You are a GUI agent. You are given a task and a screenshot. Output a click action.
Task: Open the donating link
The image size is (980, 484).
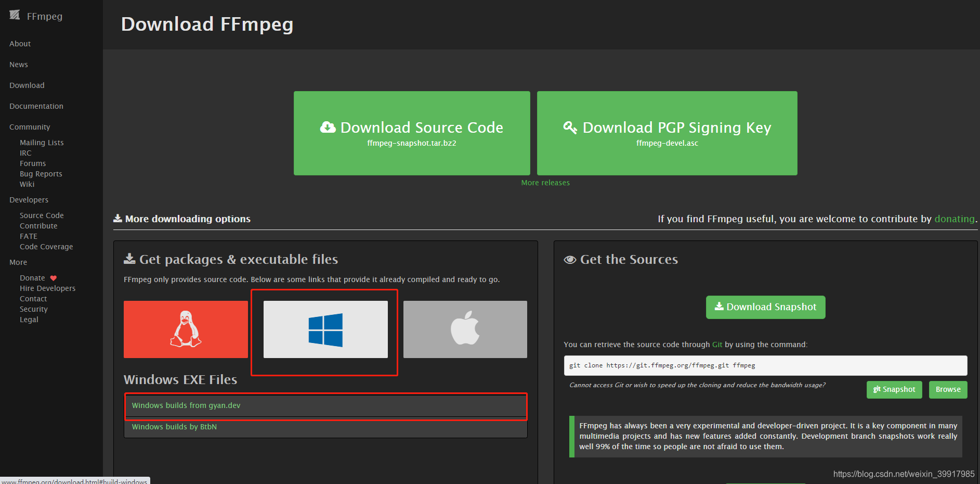coord(954,219)
